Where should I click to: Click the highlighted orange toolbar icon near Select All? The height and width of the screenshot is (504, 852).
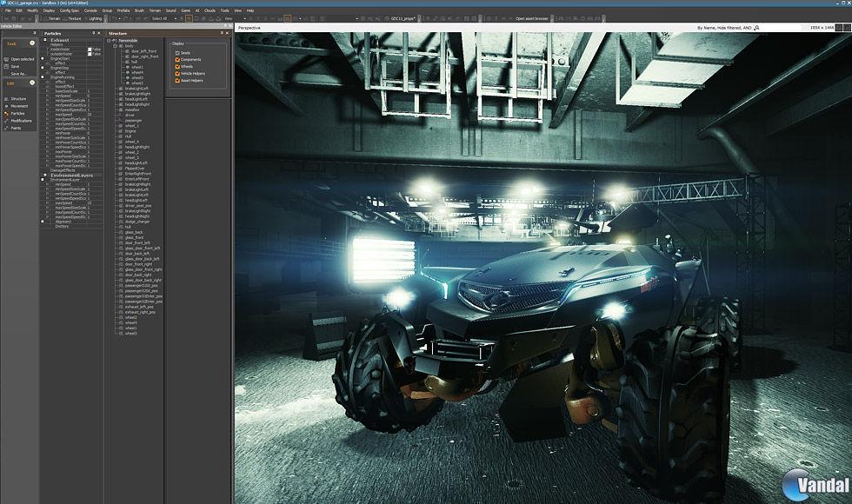point(189,18)
